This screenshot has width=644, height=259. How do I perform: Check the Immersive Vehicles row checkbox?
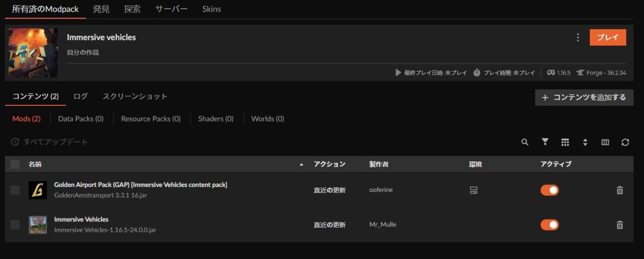(15, 225)
